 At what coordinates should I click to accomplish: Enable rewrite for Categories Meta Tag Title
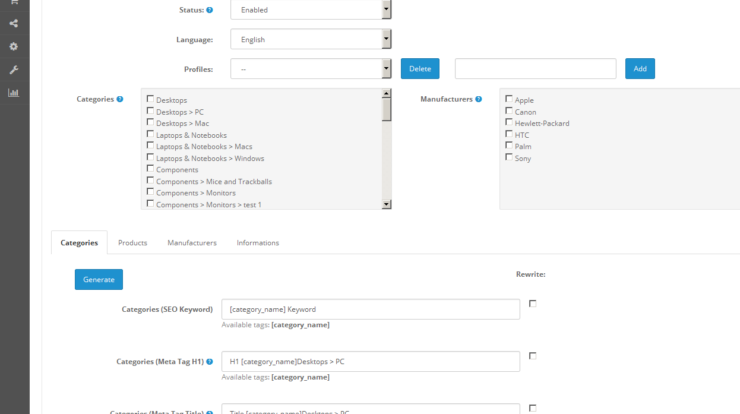coord(533,408)
